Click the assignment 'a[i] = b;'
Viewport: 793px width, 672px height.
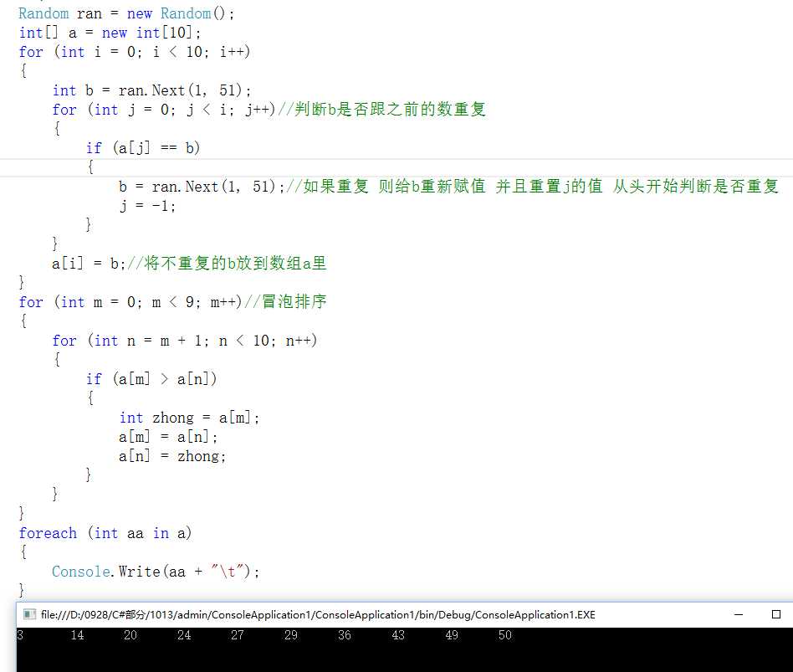pyautogui.click(x=89, y=264)
